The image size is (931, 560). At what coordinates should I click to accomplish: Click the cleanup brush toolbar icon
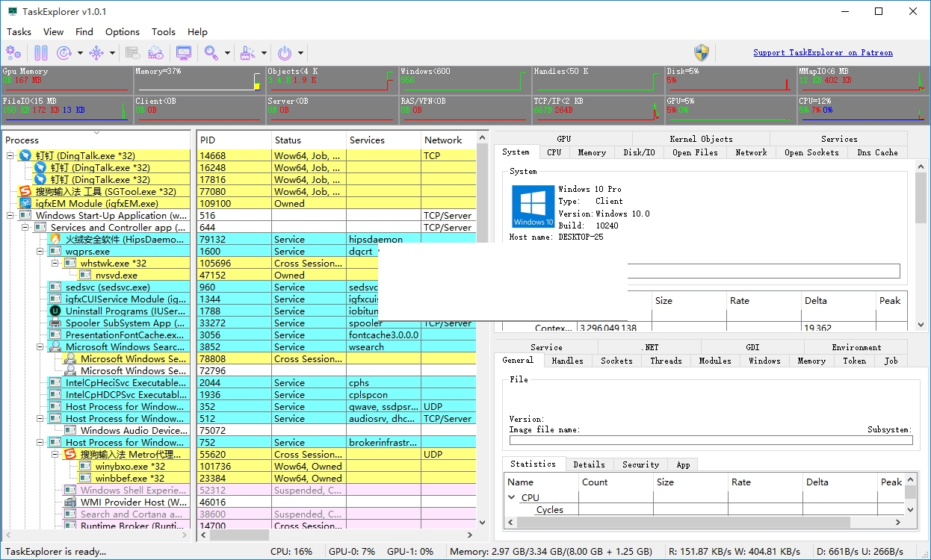248,52
